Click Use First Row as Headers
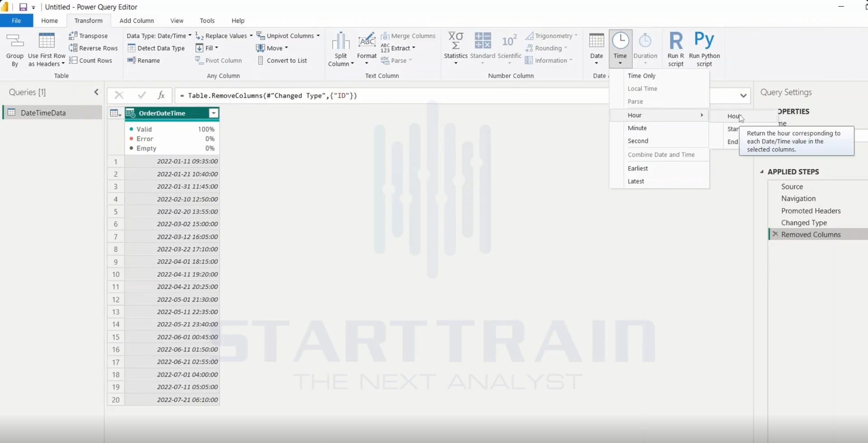Viewport: 868px width, 443px height. tap(47, 50)
